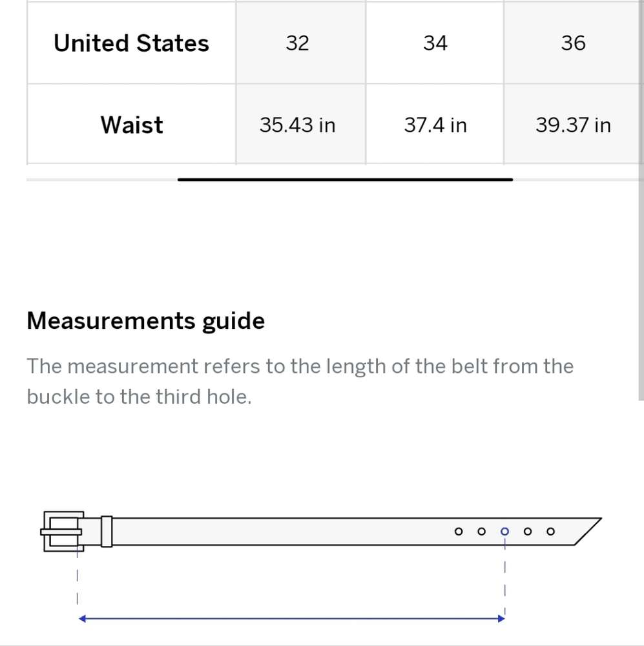Click the blue measurement arrow line
Screen dimensions: 644x646
coord(292,618)
